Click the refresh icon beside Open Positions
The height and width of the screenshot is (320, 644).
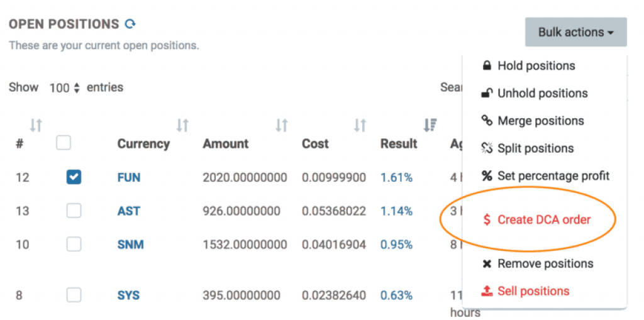coord(130,25)
